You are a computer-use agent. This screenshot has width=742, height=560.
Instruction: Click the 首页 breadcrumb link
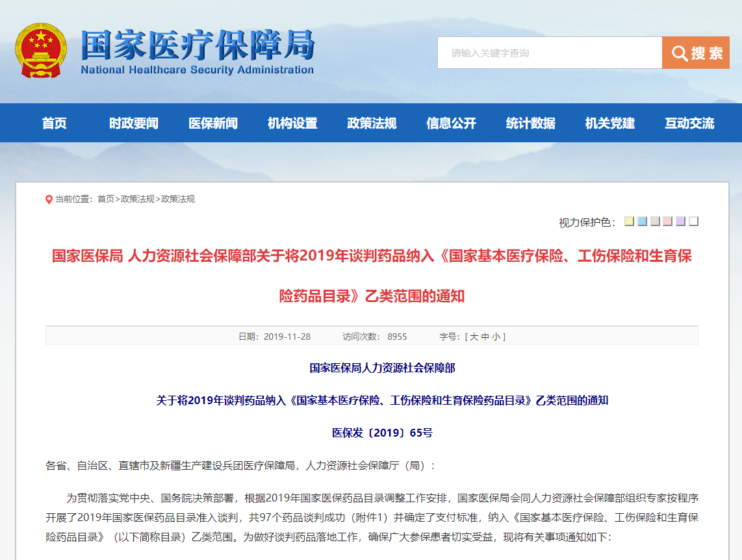tap(106, 199)
